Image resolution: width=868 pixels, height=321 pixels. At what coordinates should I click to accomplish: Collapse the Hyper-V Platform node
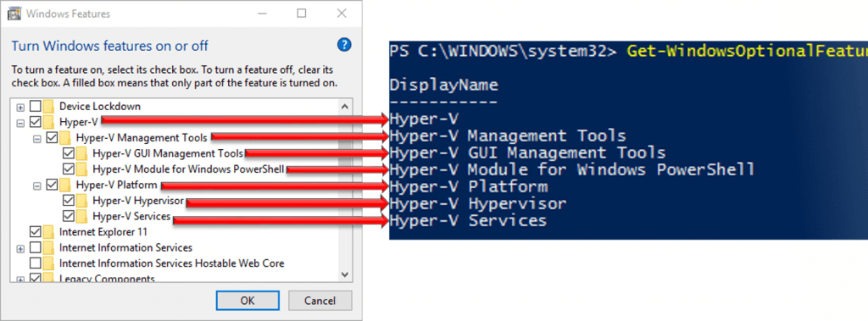click(37, 185)
